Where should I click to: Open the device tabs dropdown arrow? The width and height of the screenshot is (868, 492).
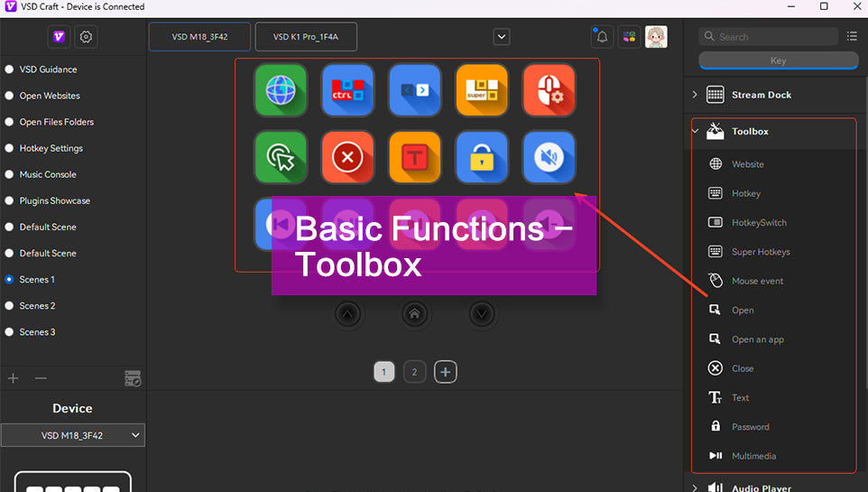click(x=502, y=37)
